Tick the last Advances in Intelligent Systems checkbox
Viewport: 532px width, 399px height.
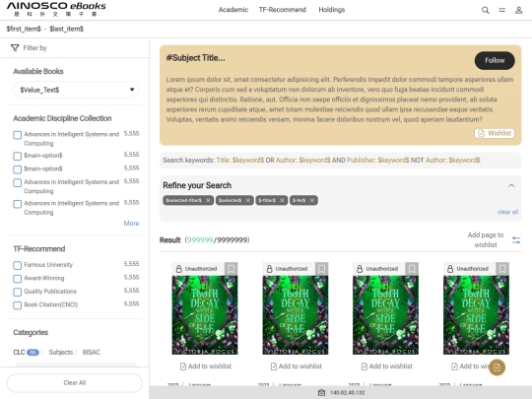18,204
